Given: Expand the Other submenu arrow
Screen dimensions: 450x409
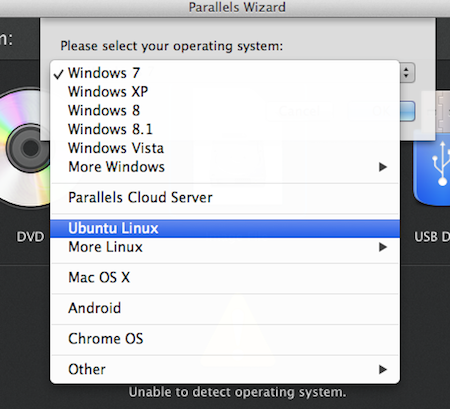Looking at the screenshot, I should point(383,369).
